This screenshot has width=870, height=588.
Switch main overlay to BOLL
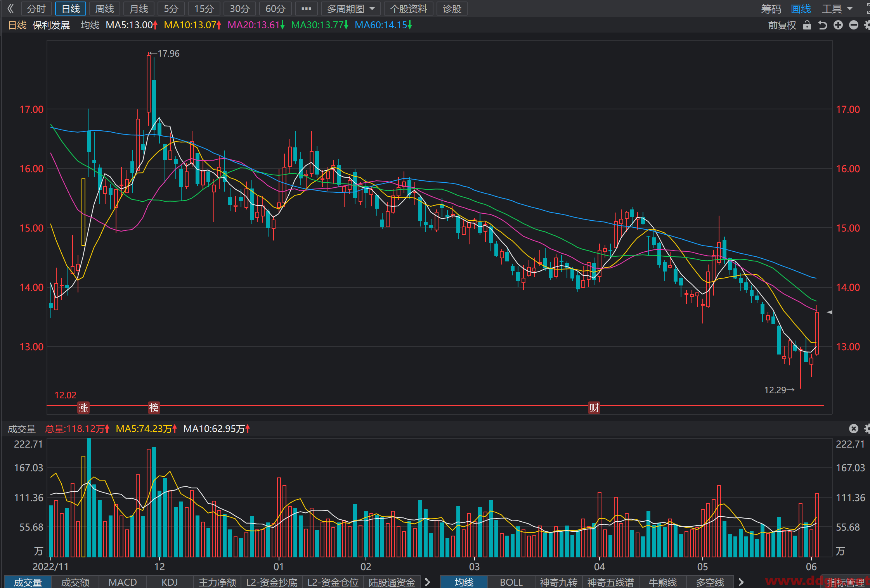pos(511,582)
